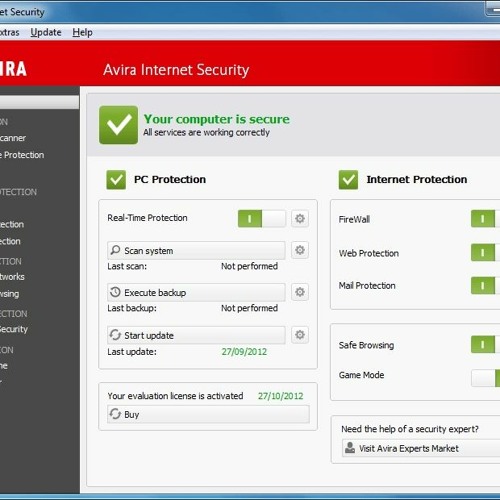Screen dimensions: 500x500
Task: Click 'All services are working correctly' text
Action: tap(206, 133)
